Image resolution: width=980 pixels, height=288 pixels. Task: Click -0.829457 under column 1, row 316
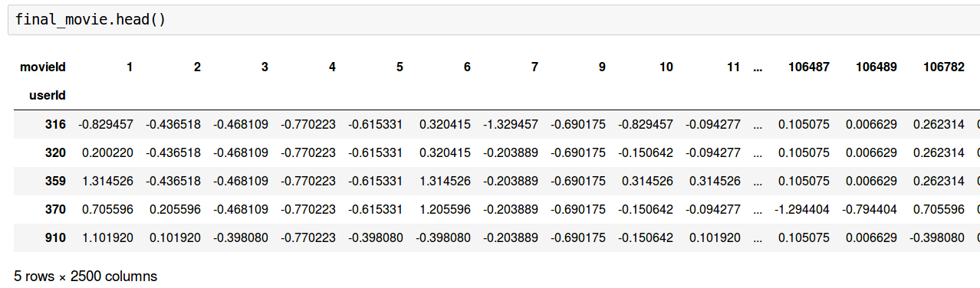click(106, 124)
